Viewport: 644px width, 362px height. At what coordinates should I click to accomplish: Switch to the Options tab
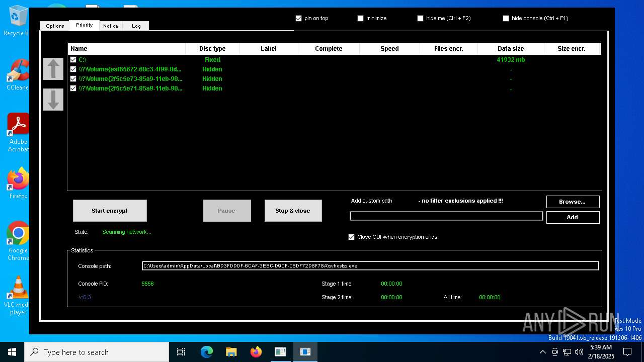(x=55, y=26)
